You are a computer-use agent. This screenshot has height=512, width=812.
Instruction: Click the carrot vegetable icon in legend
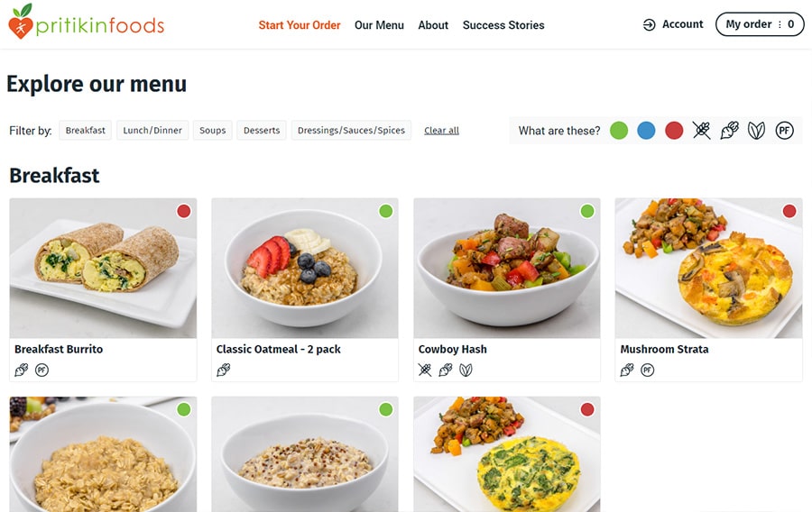[x=729, y=131]
